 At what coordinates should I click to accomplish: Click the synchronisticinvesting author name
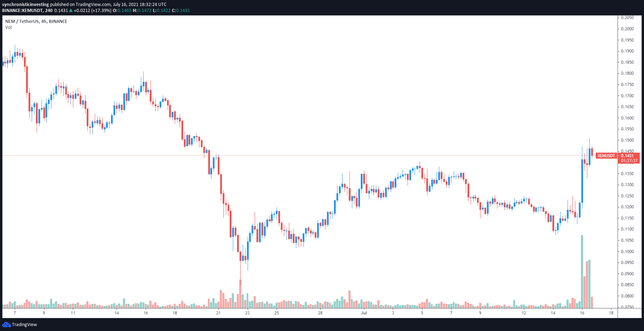(x=25, y=5)
